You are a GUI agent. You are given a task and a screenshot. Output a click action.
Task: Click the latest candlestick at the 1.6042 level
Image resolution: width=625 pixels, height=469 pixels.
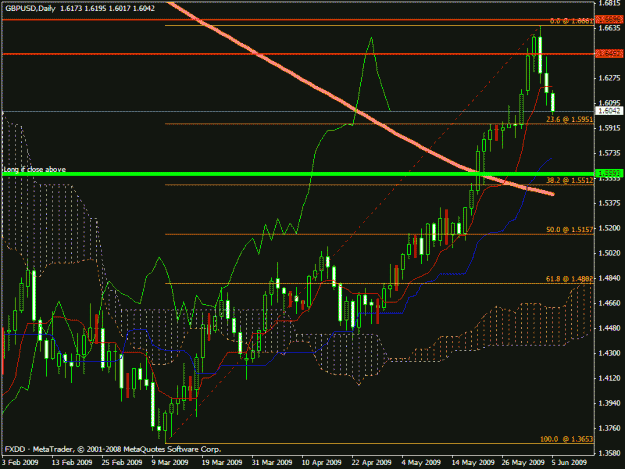[x=553, y=102]
